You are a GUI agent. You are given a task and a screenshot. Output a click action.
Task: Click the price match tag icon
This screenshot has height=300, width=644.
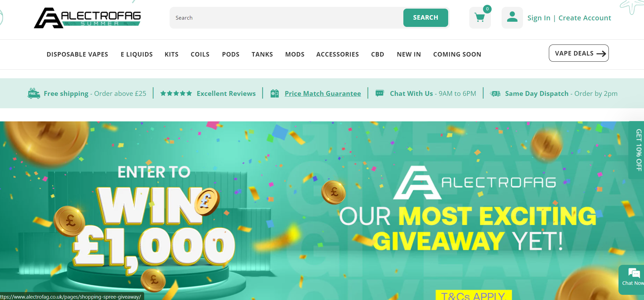click(x=274, y=93)
